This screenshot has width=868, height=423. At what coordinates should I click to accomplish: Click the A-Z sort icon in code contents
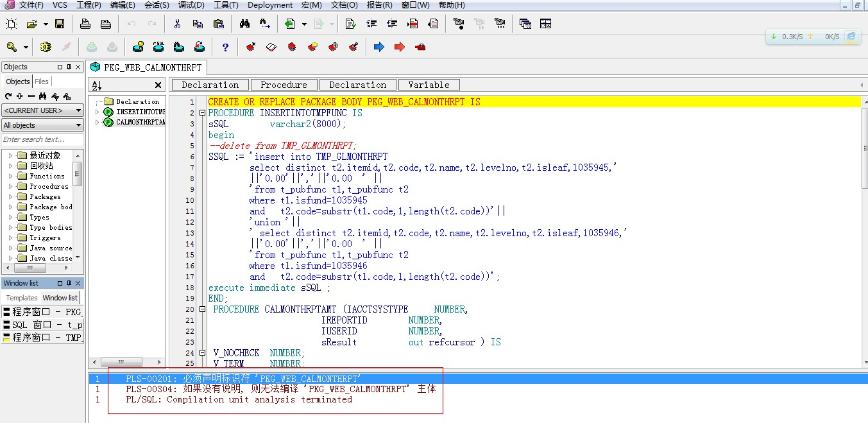[97, 85]
